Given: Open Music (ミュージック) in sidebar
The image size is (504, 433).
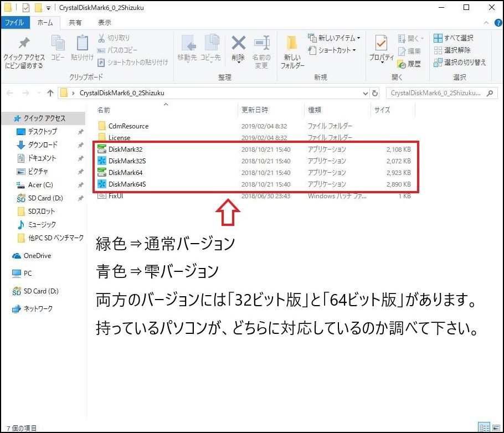Looking at the screenshot, I should [42, 225].
